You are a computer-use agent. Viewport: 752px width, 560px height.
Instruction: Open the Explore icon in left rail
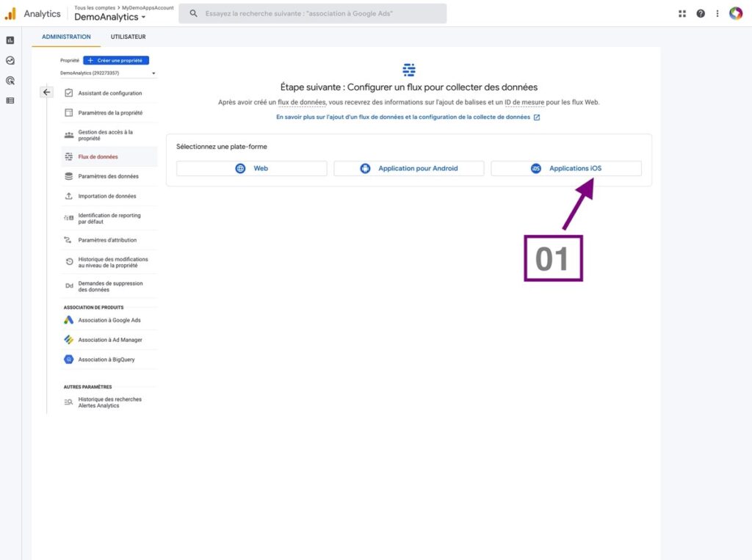coord(10,60)
